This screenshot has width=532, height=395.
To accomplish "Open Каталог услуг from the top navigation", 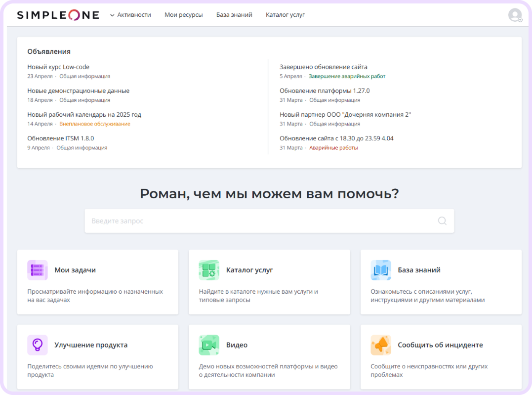I will click(285, 15).
